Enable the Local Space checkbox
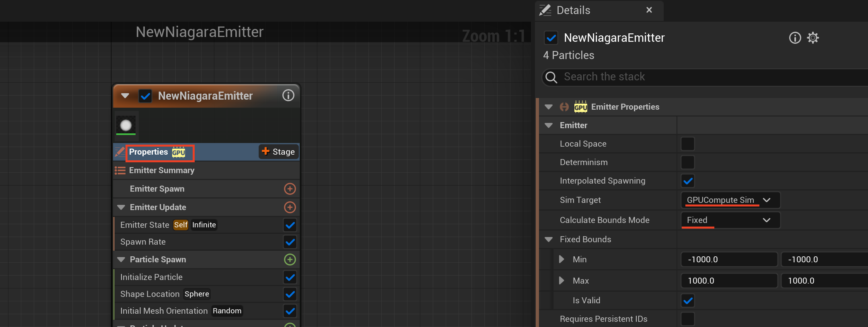This screenshot has height=327, width=868. click(688, 144)
